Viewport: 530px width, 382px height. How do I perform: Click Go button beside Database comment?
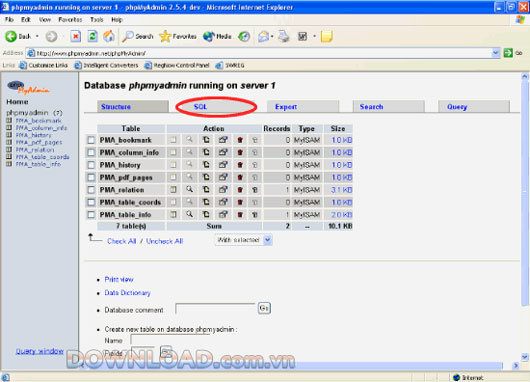click(264, 308)
